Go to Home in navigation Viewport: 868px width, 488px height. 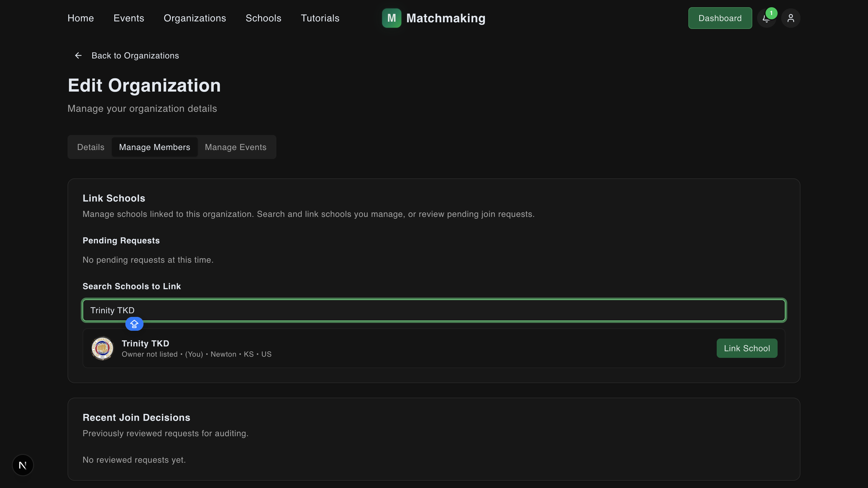click(80, 18)
